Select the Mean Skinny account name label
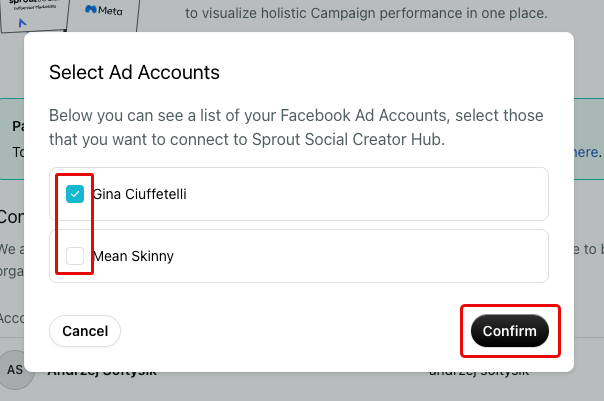604x401 pixels. pos(133,256)
